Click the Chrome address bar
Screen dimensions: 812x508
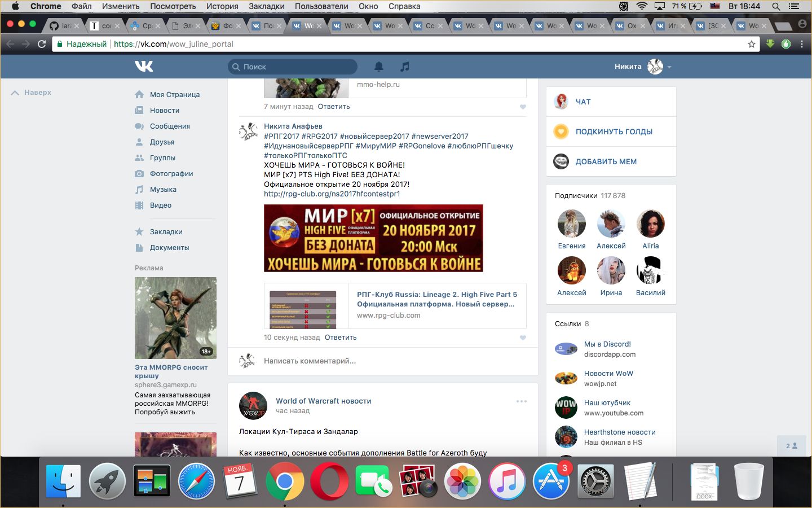pos(406,44)
